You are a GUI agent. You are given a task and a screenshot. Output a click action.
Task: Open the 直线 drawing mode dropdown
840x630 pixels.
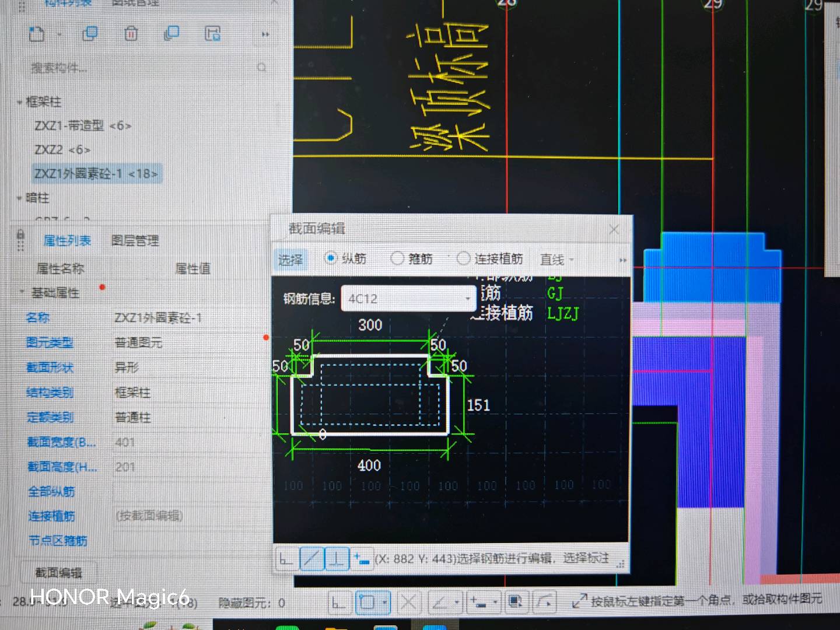(557, 260)
